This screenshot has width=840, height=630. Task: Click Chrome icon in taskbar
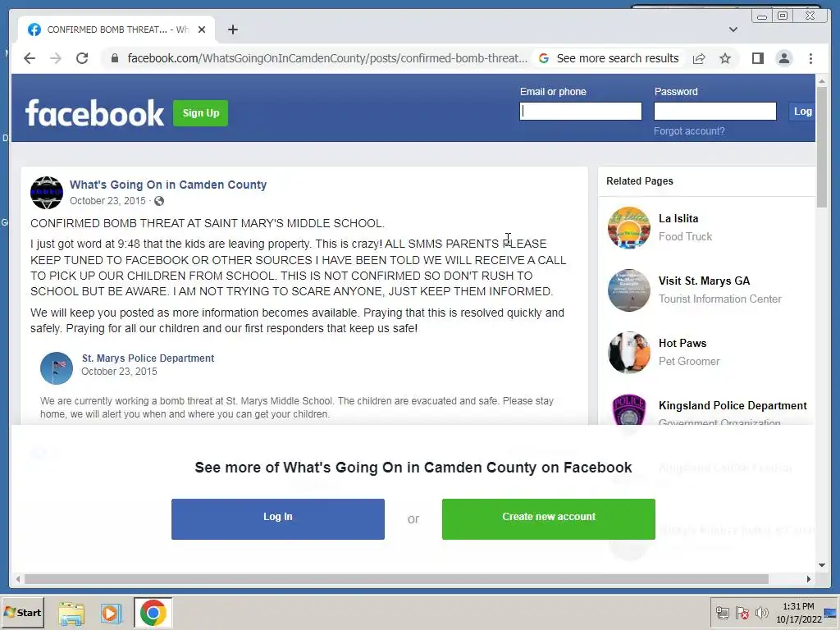click(153, 613)
